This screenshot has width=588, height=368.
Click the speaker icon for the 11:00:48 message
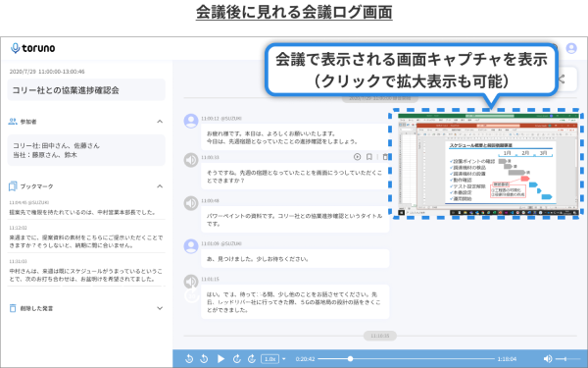(x=191, y=203)
